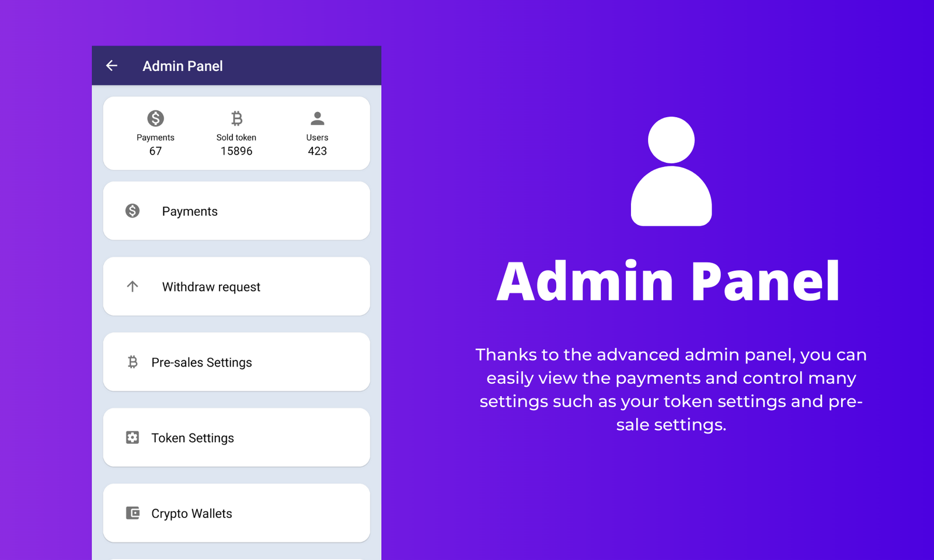934x560 pixels.
Task: Select the dollar icon beside Payments row
Action: click(133, 211)
